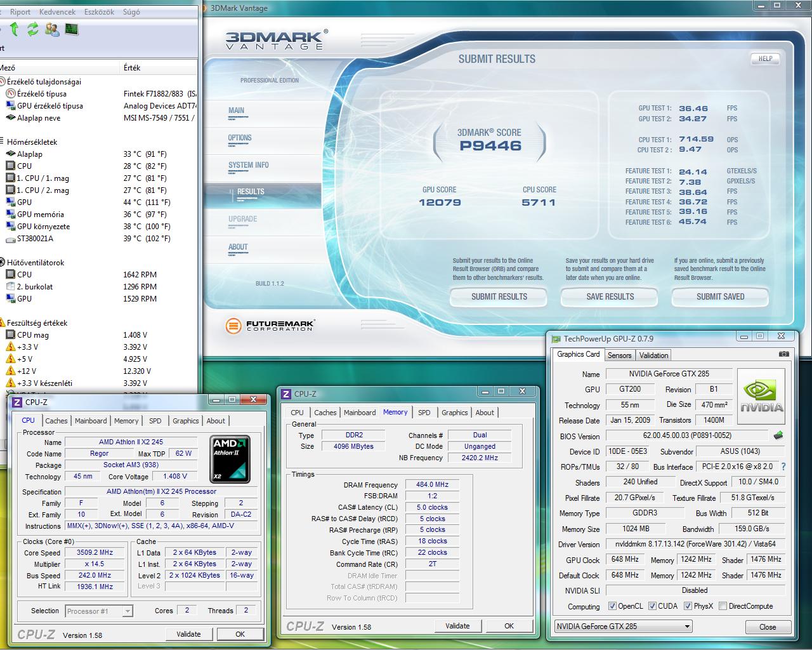Click the P9446 3DMark score
The width and height of the screenshot is (812, 650).
point(490,145)
